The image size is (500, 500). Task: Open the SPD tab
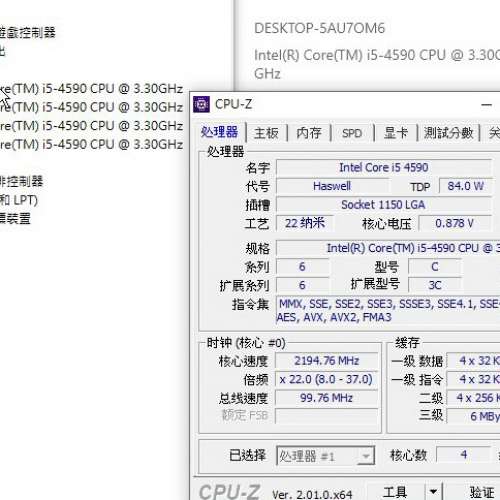(352, 133)
